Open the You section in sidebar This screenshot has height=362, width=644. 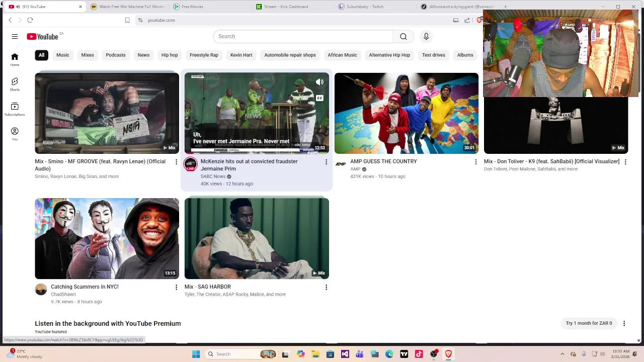pos(15,134)
